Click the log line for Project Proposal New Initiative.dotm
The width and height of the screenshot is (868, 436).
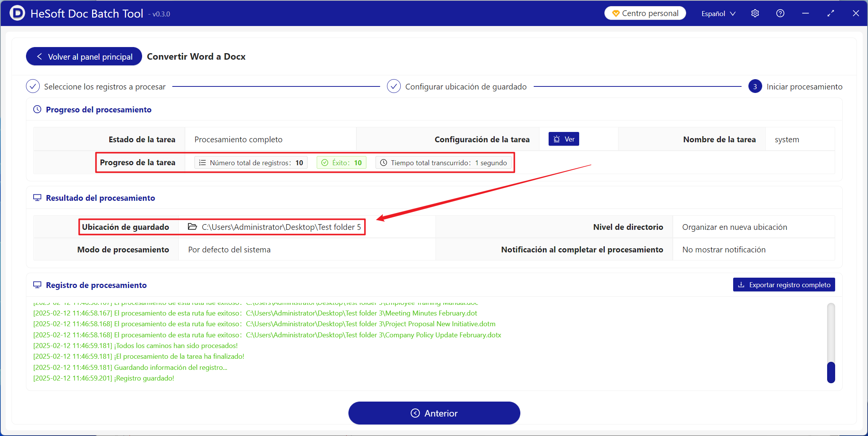point(264,324)
